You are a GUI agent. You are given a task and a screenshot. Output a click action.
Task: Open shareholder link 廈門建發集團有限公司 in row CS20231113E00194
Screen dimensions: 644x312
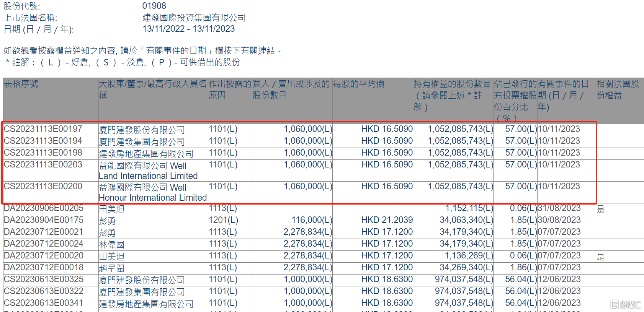142,142
